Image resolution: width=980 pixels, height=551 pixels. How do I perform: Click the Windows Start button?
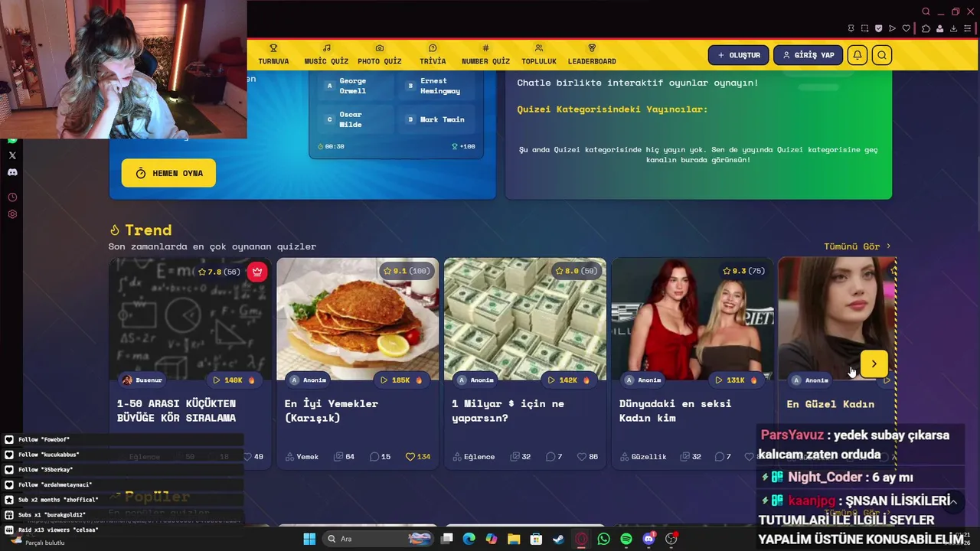click(309, 539)
